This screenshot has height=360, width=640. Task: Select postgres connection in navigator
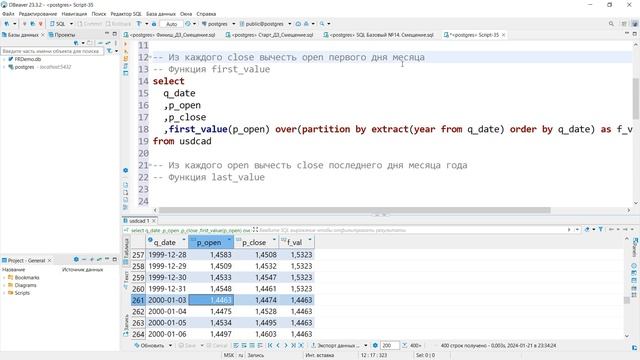pos(24,67)
